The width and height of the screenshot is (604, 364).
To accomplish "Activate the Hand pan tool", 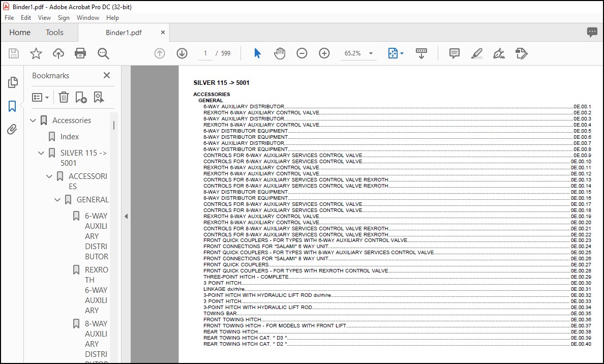I will click(280, 53).
